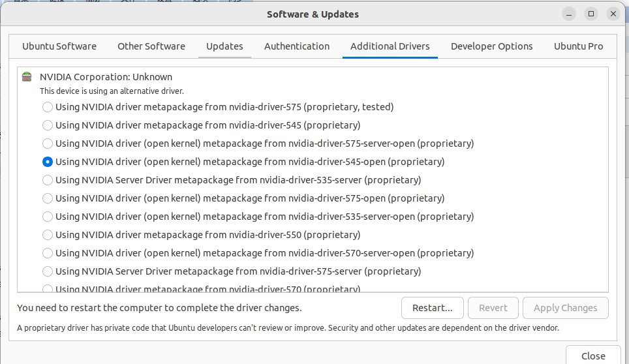Open the Authentication tab

coord(297,46)
